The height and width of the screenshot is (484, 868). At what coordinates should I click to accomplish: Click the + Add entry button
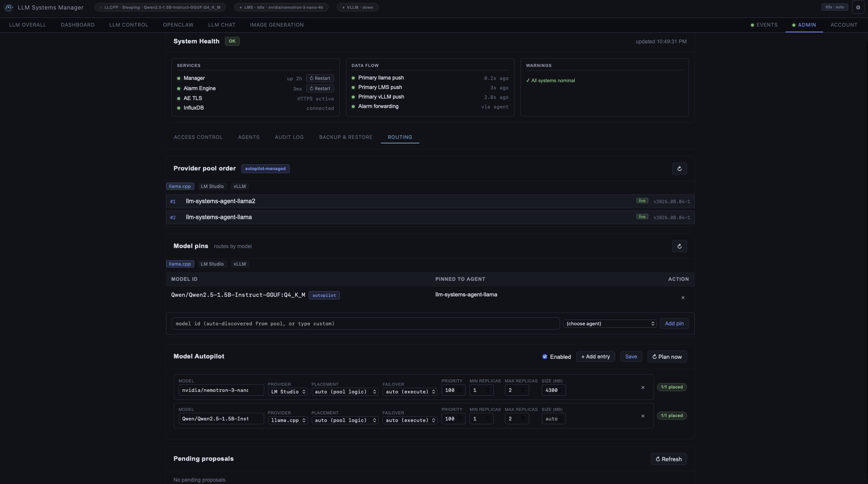pos(595,357)
